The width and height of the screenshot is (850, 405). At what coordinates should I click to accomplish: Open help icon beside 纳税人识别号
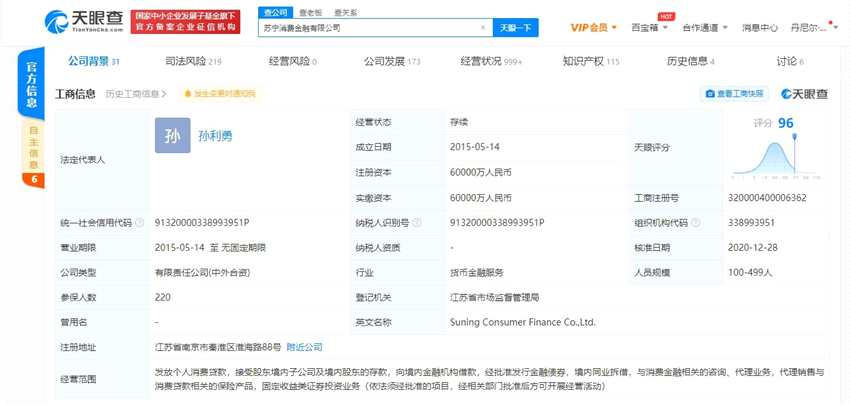417,223
